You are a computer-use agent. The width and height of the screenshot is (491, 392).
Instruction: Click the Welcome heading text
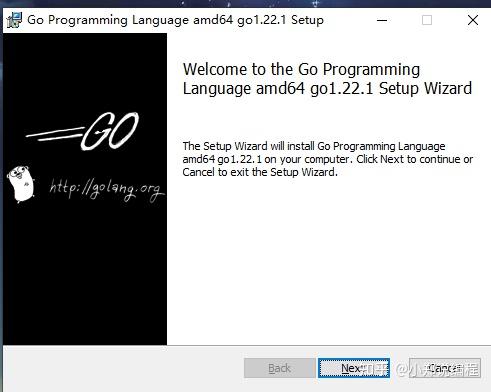pyautogui.click(x=327, y=79)
